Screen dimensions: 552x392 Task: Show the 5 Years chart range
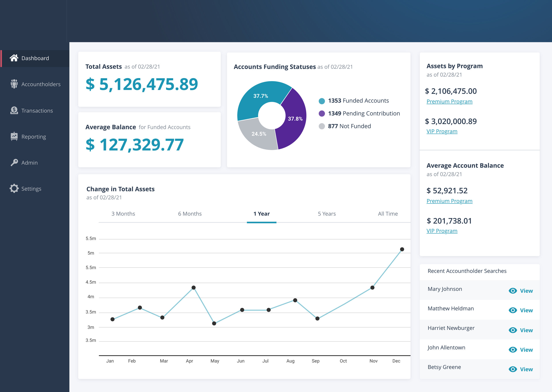click(x=327, y=214)
